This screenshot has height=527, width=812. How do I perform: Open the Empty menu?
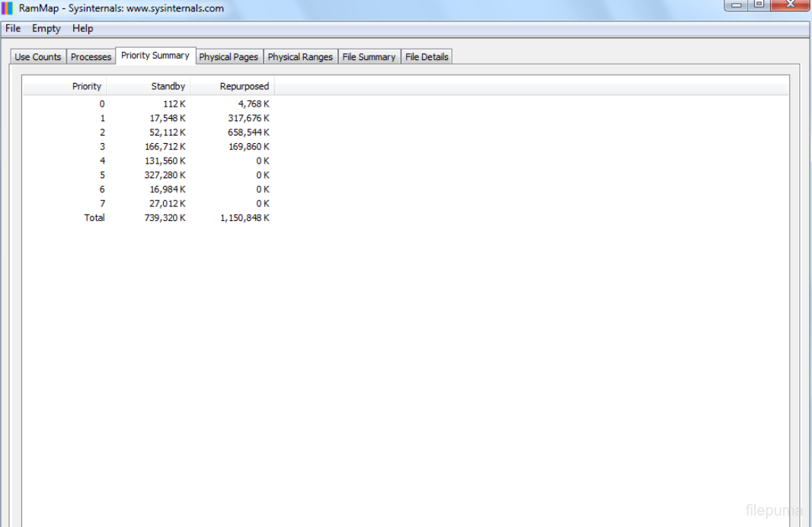coord(46,28)
